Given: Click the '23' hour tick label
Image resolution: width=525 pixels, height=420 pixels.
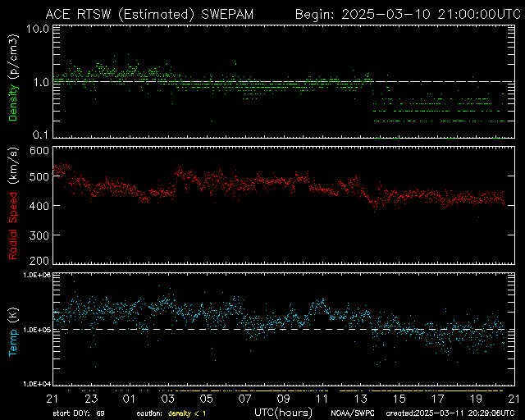Looking at the screenshot, I should coord(91,399).
